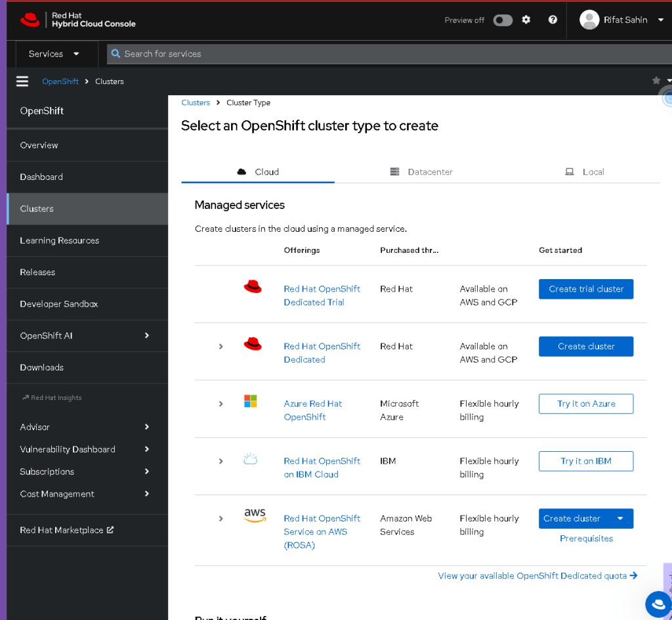Click the user avatar icon

tap(589, 20)
